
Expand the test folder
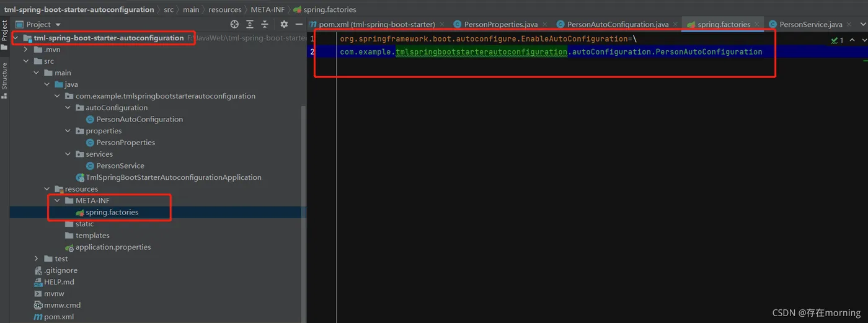click(x=37, y=259)
